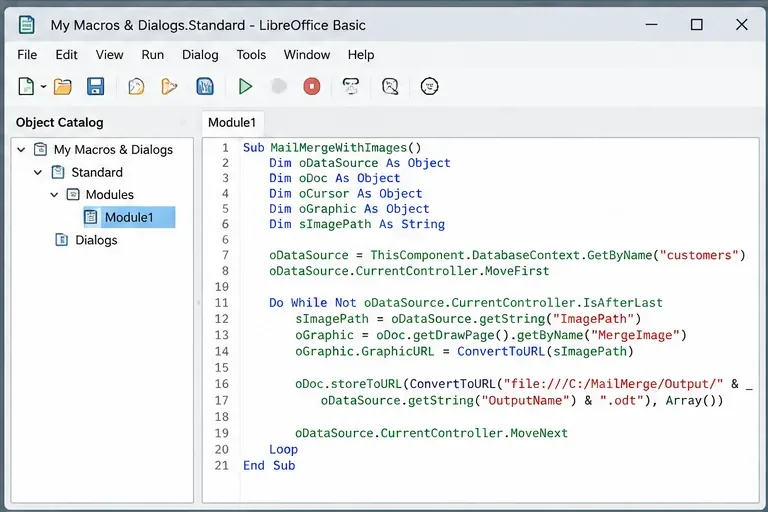Select Module1 in the Object Catalog

tap(129, 218)
